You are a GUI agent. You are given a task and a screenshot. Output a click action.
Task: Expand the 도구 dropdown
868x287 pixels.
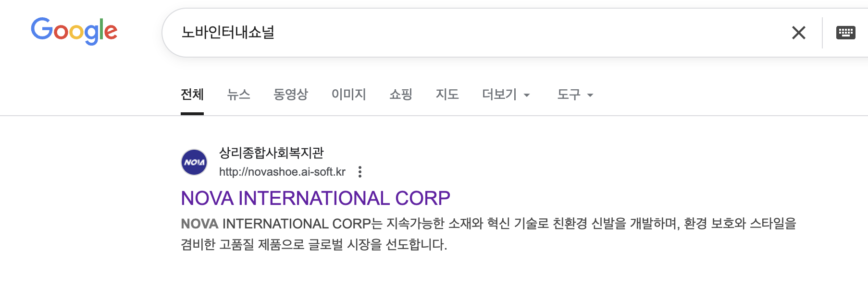pos(569,94)
